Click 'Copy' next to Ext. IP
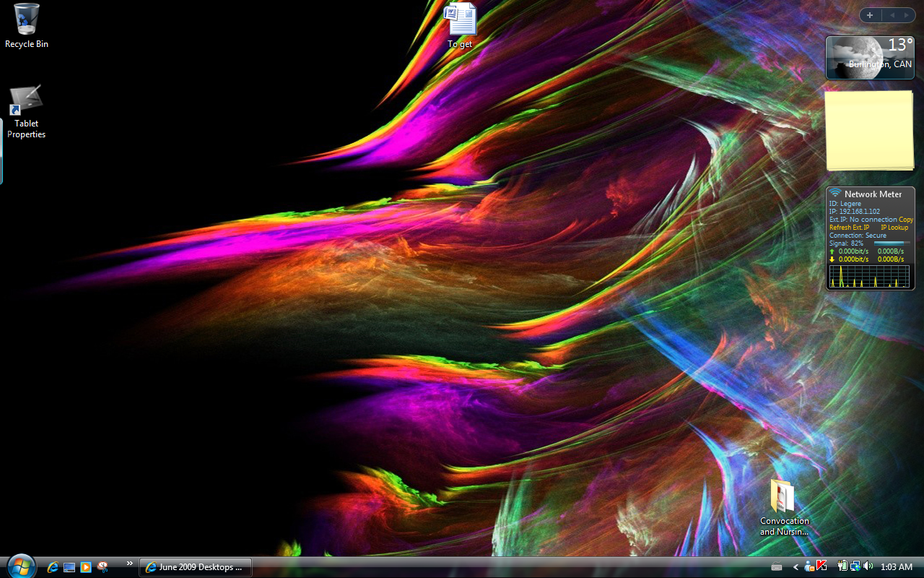The image size is (924, 578). point(906,220)
